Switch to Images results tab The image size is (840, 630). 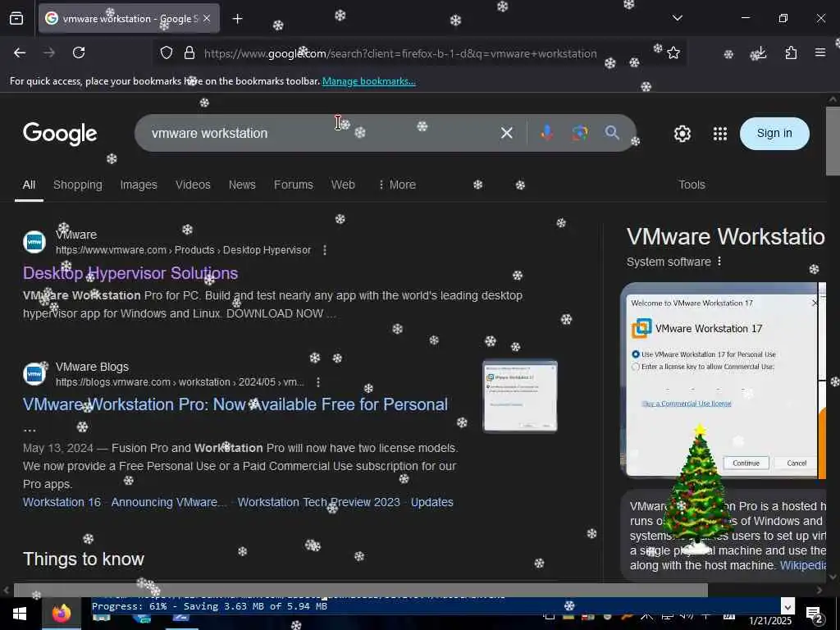139,185
